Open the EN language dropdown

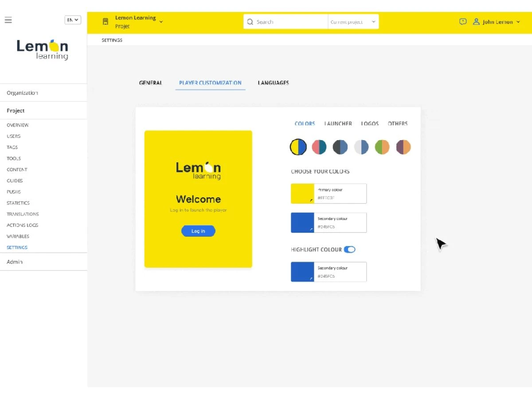[73, 20]
